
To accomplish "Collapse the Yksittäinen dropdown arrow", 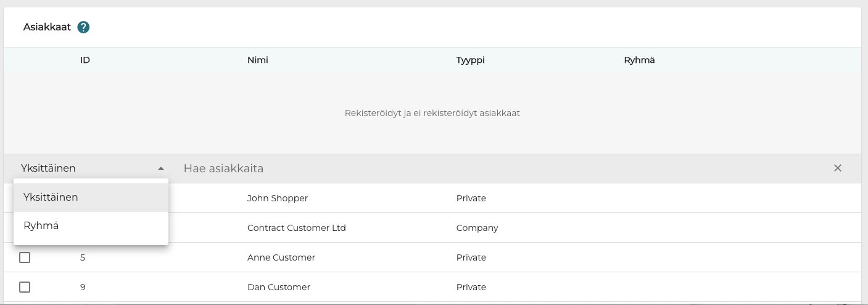I will [x=160, y=169].
